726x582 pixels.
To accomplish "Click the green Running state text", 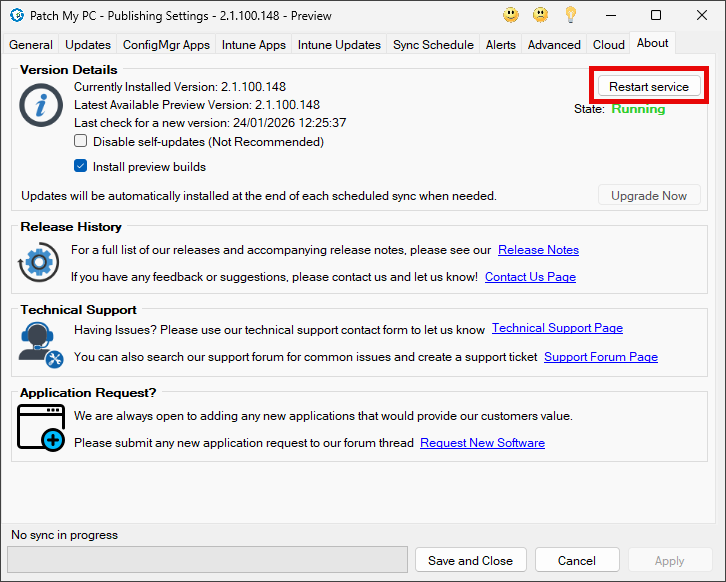I will coord(638,109).
